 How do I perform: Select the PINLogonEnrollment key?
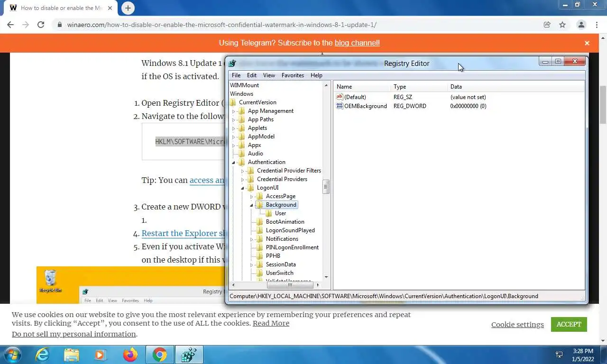(292, 247)
